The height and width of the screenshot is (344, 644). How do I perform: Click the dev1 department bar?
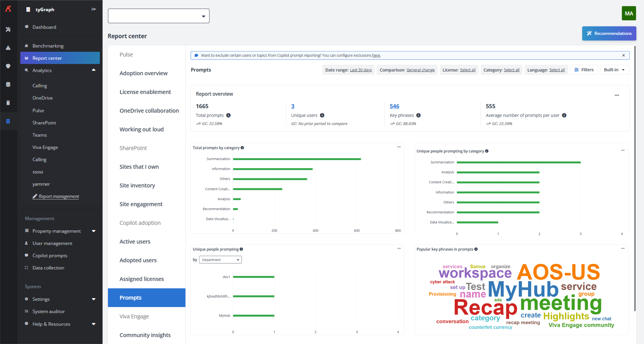coord(254,277)
